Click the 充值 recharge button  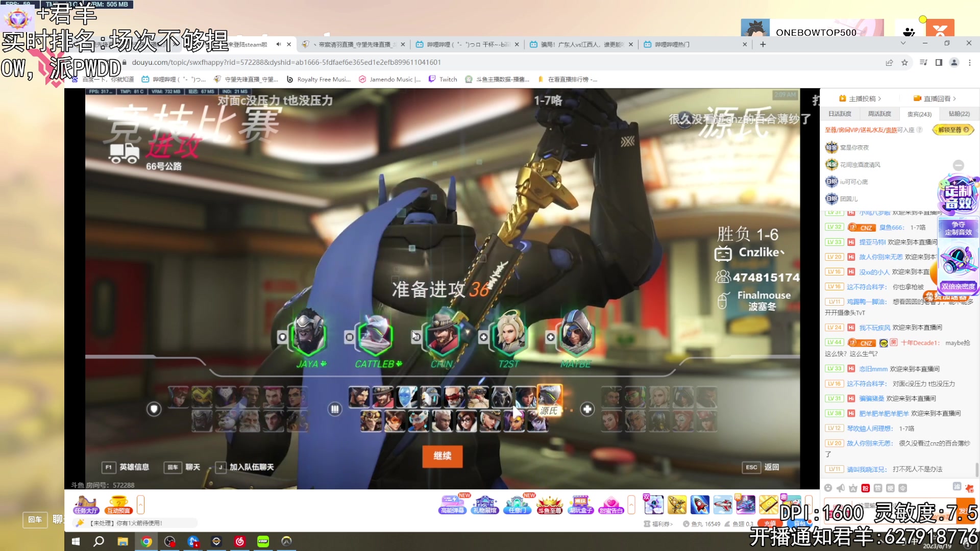pyautogui.click(x=770, y=523)
